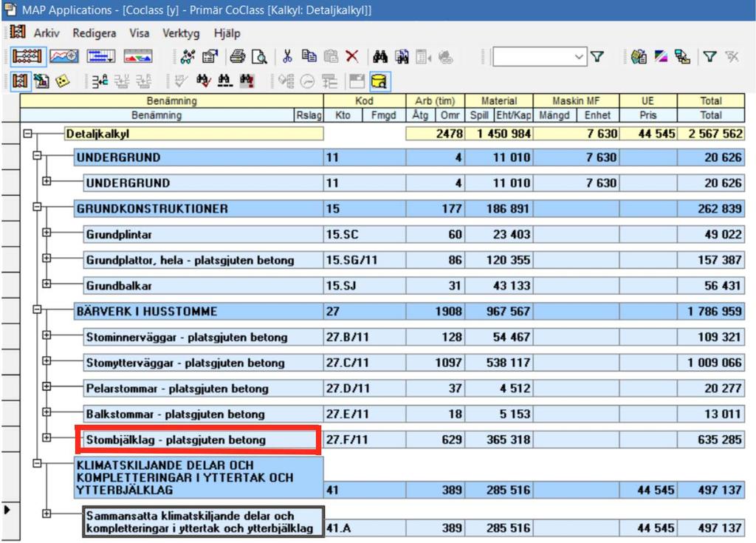This screenshot has height=543, width=756.
Task: Select the chart graph view icon
Action: [x=64, y=56]
